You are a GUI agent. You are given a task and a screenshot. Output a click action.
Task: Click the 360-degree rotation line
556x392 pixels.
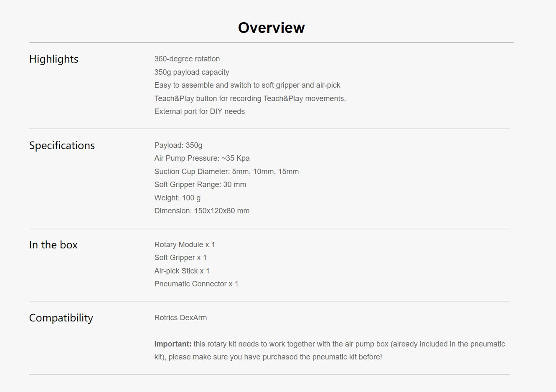click(x=187, y=59)
